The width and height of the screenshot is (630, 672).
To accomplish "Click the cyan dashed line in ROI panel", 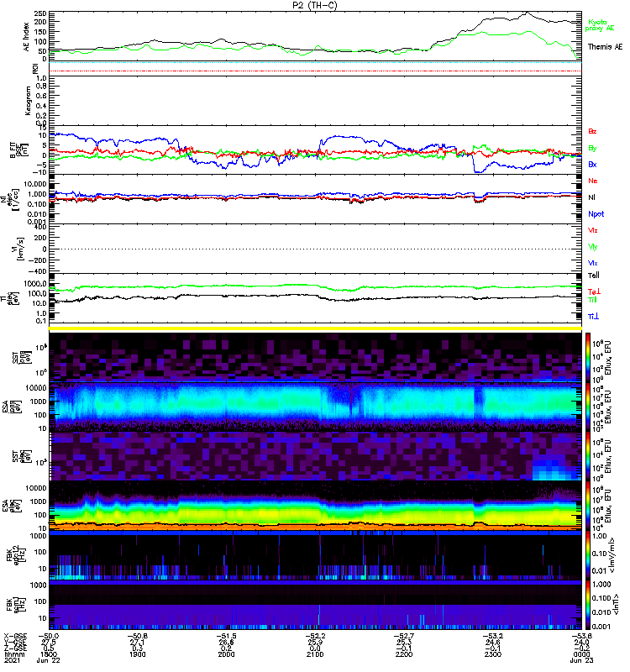I will tap(315, 62).
